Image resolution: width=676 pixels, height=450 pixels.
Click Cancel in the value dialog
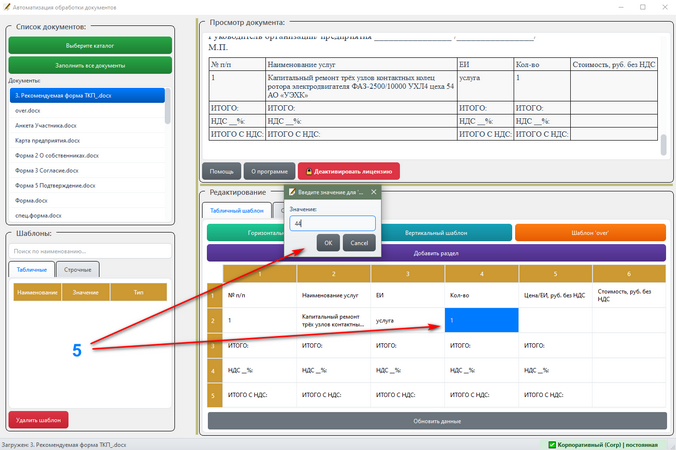click(359, 243)
